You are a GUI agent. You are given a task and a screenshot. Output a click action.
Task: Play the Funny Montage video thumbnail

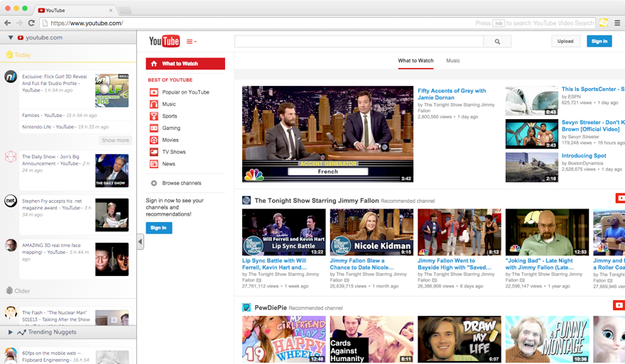click(x=547, y=339)
